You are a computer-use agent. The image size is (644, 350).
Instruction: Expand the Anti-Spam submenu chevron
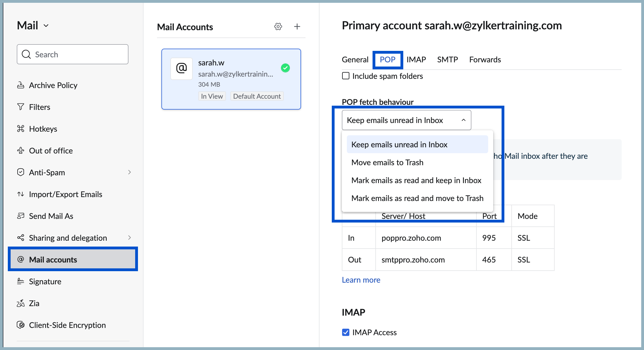pyautogui.click(x=129, y=172)
